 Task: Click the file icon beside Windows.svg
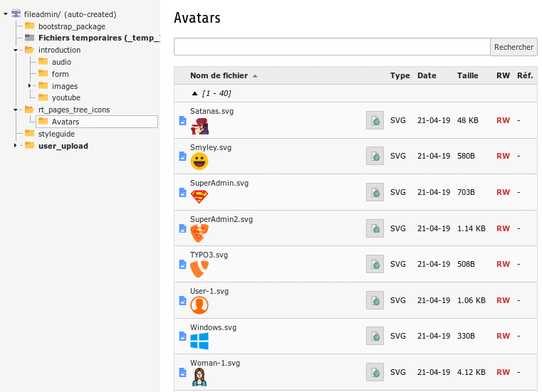[x=182, y=337]
